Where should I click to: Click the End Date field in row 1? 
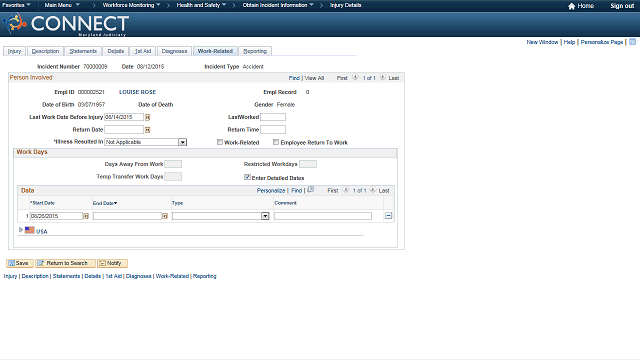click(127, 216)
